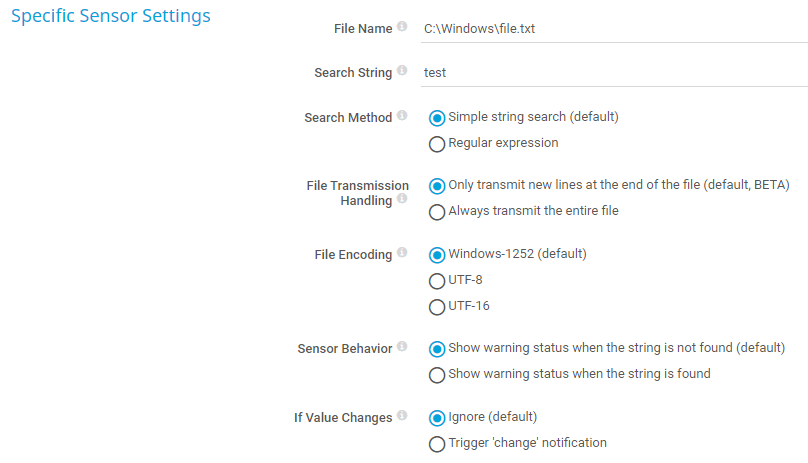Viewport: 808px width, 463px height.
Task: Show help for File Encoding
Action: (402, 253)
